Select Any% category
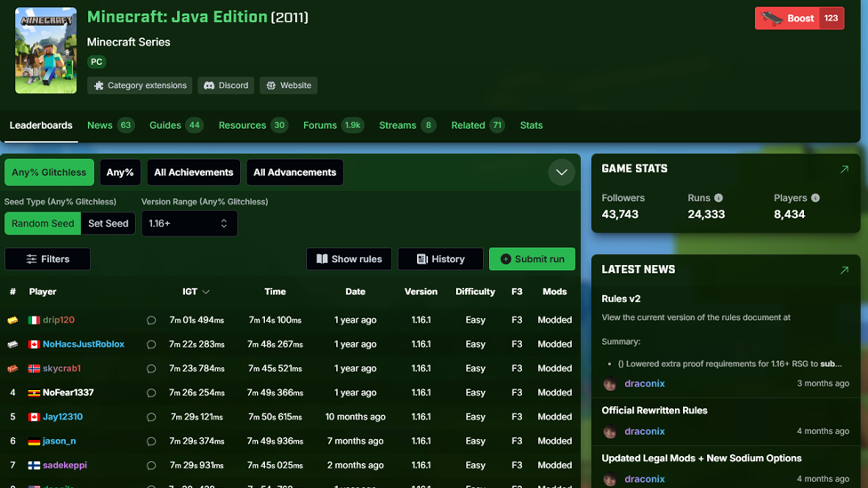Screen dimensions: 868x488 pyautogui.click(x=120, y=172)
